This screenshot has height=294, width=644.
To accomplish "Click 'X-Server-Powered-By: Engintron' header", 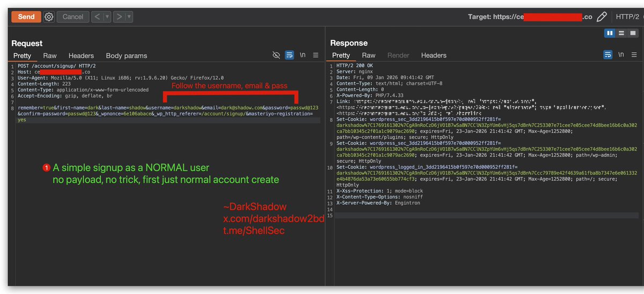I will pyautogui.click(x=378, y=203).
